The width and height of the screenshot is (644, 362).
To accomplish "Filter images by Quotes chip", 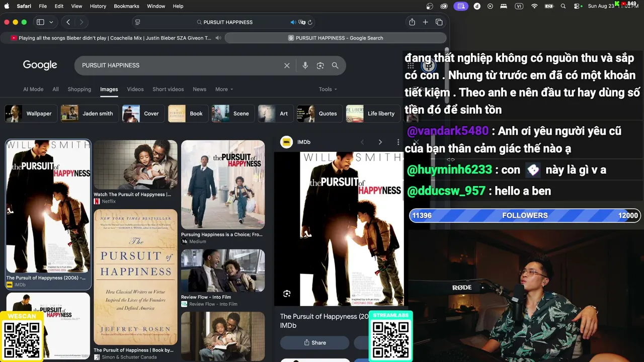I will pyautogui.click(x=319, y=114).
